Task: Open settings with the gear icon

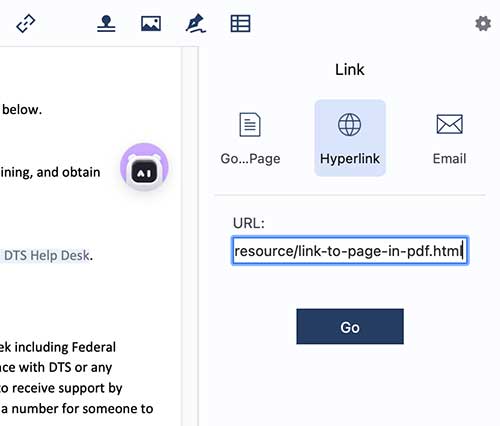Action: [x=483, y=24]
